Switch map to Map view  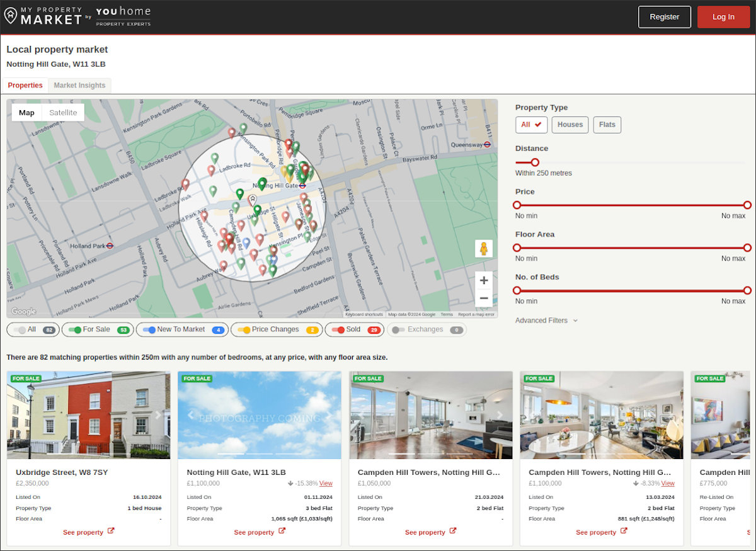pyautogui.click(x=26, y=113)
